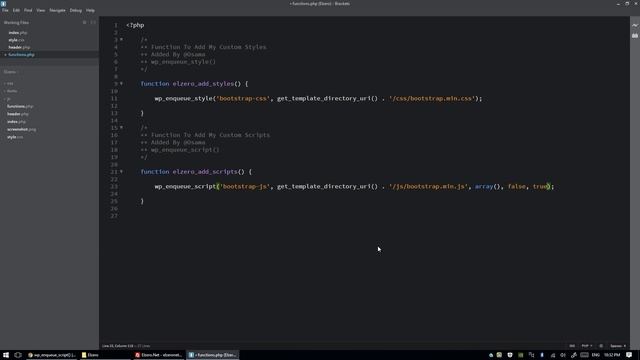The width and height of the screenshot is (640, 360).
Task: Click the network tray icon
Action: (553, 355)
